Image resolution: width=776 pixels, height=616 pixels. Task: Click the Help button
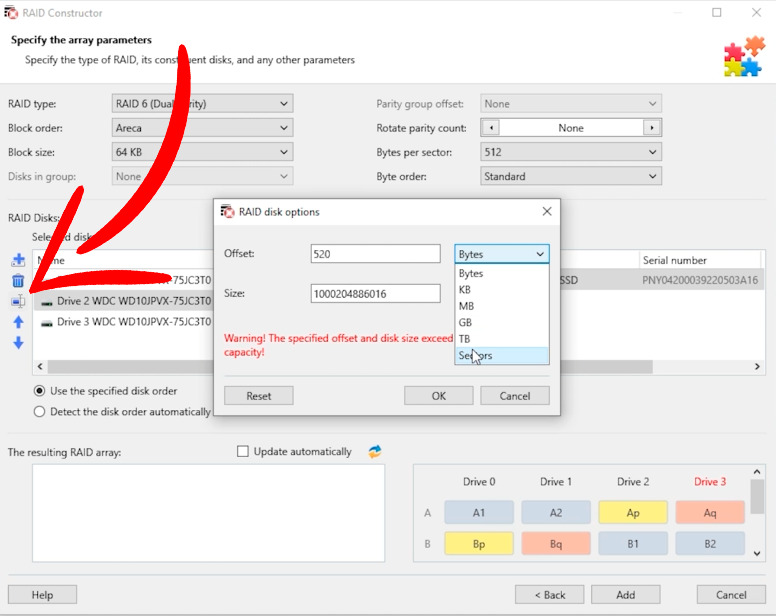click(x=42, y=595)
